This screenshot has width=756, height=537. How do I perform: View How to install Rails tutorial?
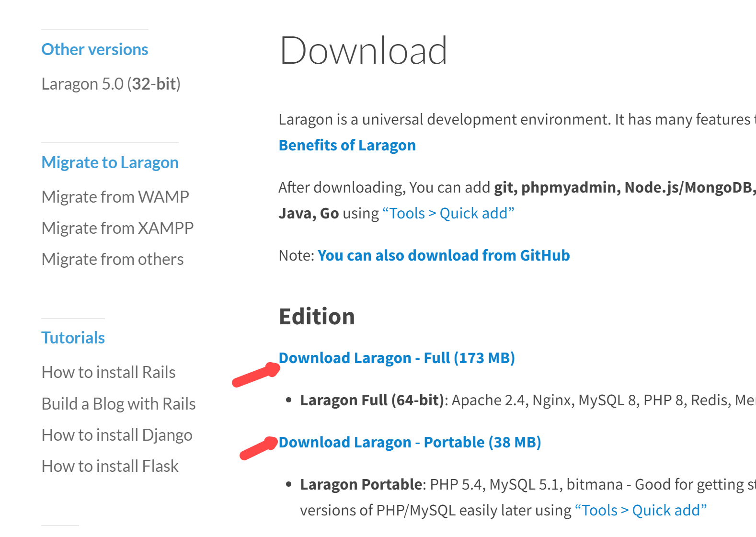point(108,372)
